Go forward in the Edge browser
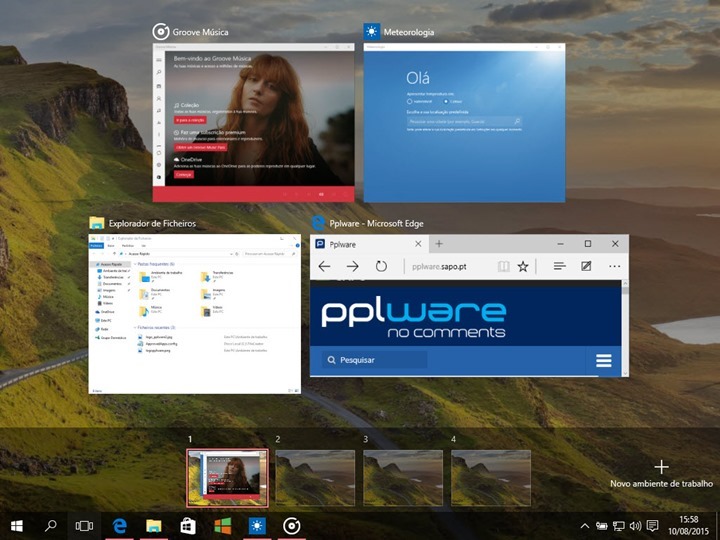This screenshot has width=720, height=540. pyautogui.click(x=353, y=266)
